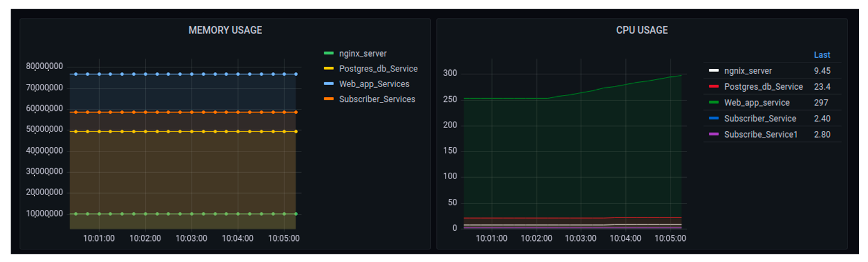This screenshot has height=262, width=868.
Task: Select Postgres_db_Service label in Memory legend
Action: [378, 69]
